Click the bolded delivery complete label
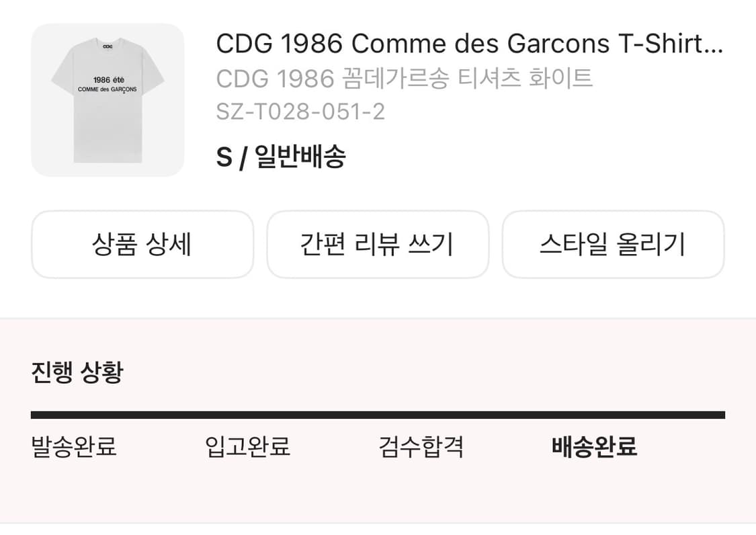The width and height of the screenshot is (756, 535). (594, 448)
